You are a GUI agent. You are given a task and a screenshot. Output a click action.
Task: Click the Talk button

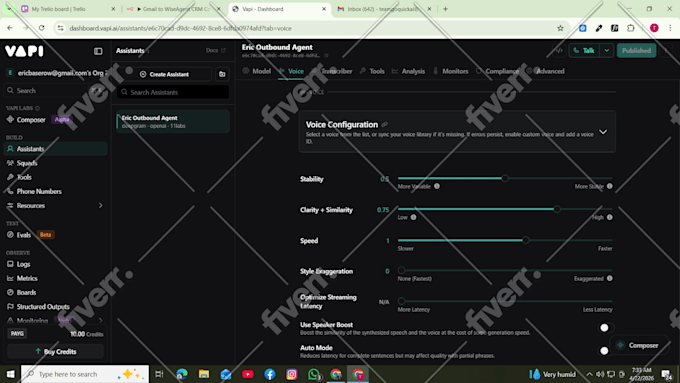pos(584,50)
